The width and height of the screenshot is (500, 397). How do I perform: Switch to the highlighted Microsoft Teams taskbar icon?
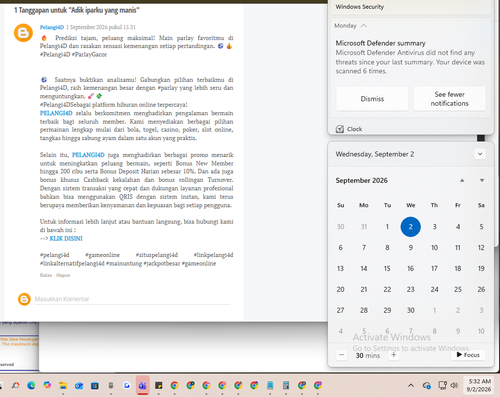[x=143, y=386]
